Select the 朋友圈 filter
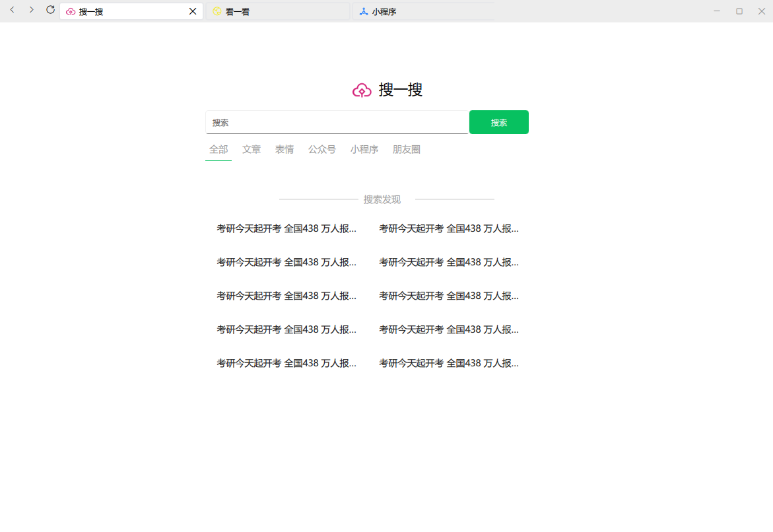Screen dimensions: 773x532 coord(407,149)
